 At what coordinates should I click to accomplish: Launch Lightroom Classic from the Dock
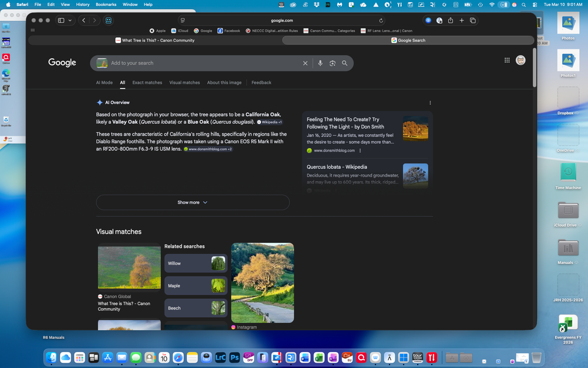coord(220,357)
